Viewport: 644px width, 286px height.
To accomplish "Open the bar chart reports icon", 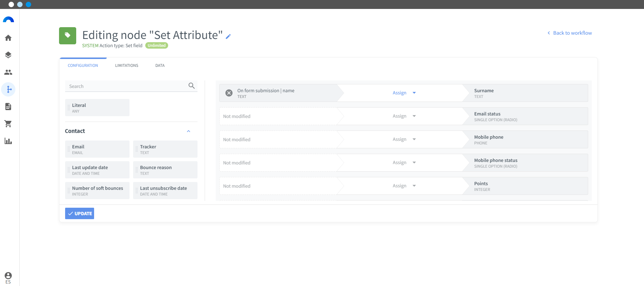I will 8,141.
